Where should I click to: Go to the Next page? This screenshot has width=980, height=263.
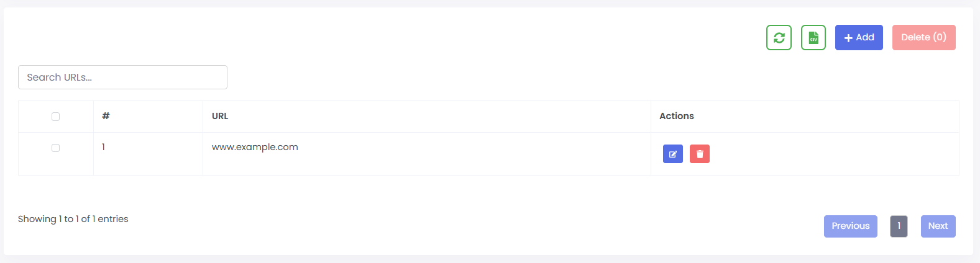tap(938, 226)
